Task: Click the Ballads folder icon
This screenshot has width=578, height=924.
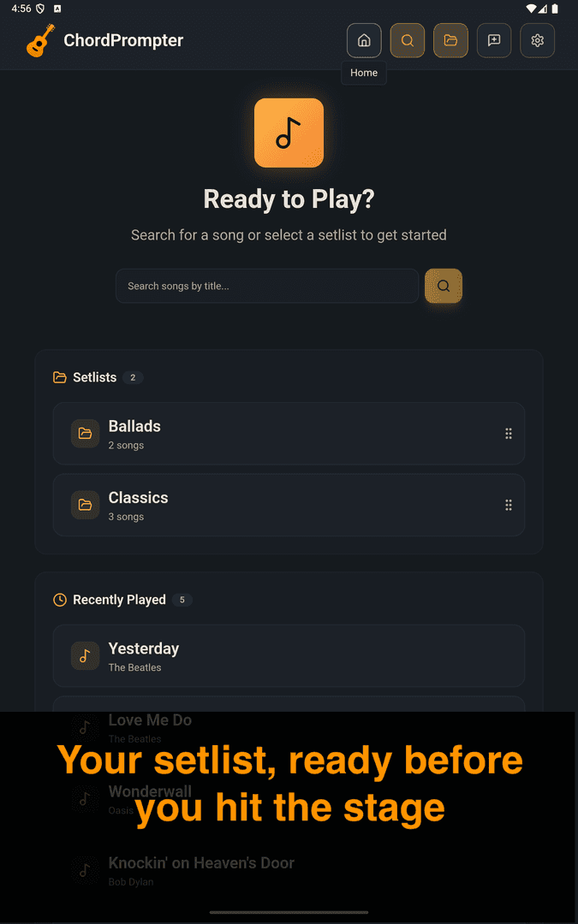Action: tap(86, 434)
